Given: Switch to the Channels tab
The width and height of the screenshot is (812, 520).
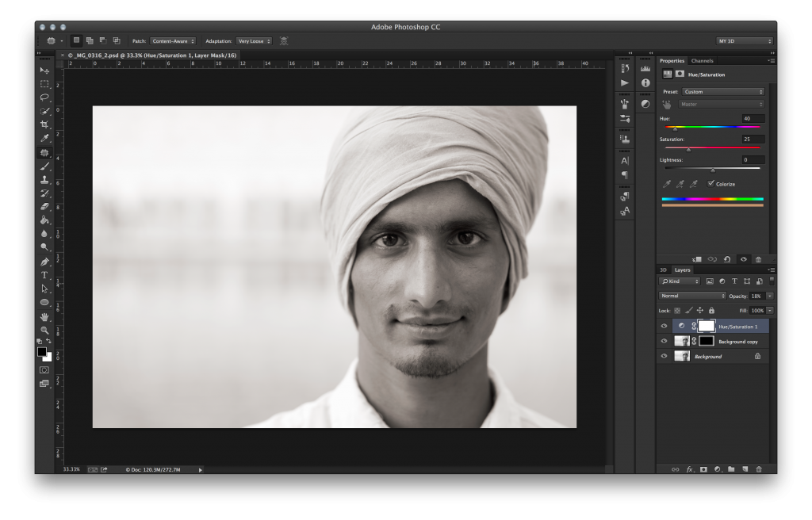Looking at the screenshot, I should (702, 61).
